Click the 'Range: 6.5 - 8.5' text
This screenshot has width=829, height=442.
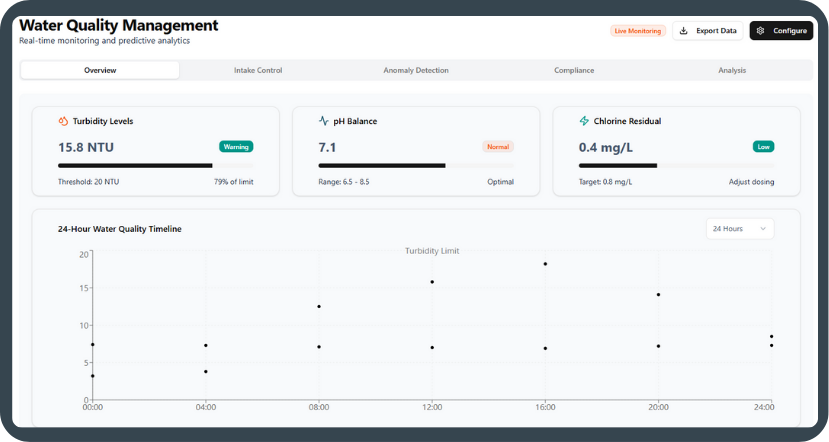tap(344, 182)
